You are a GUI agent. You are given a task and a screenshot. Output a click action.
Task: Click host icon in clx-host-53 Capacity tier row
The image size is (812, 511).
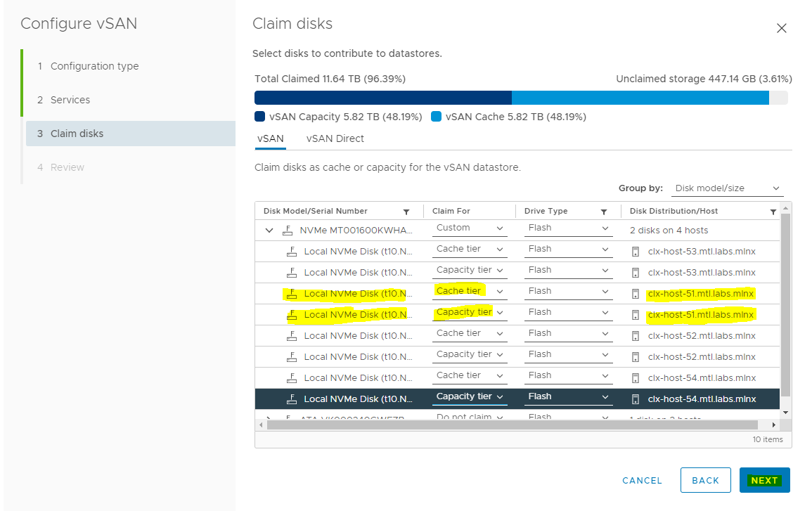point(636,273)
